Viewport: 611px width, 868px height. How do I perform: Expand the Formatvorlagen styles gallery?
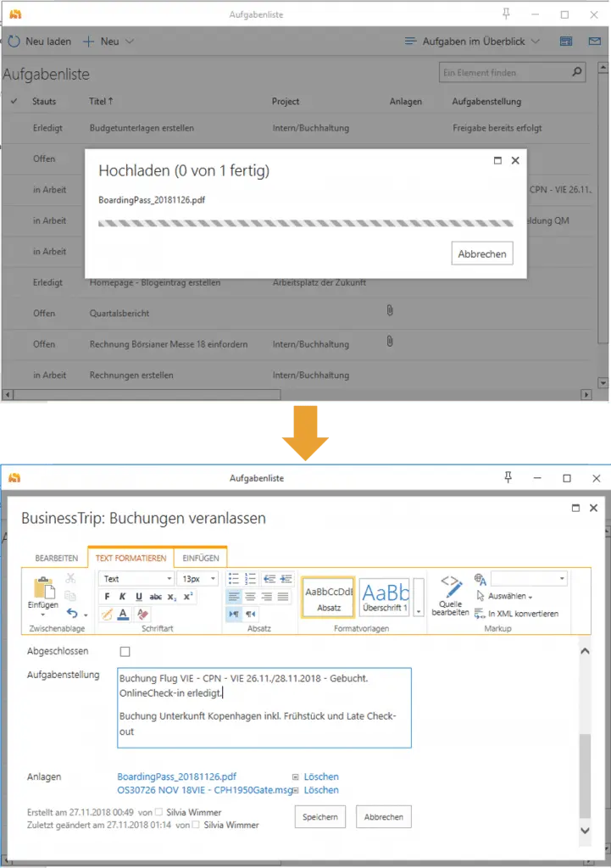419,598
